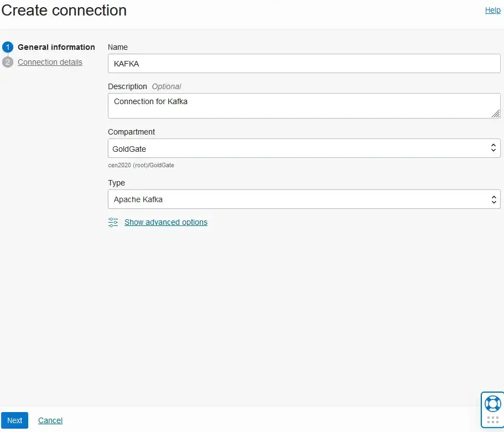This screenshot has height=432, width=504.
Task: Go to the Connection details step
Action: (x=50, y=62)
